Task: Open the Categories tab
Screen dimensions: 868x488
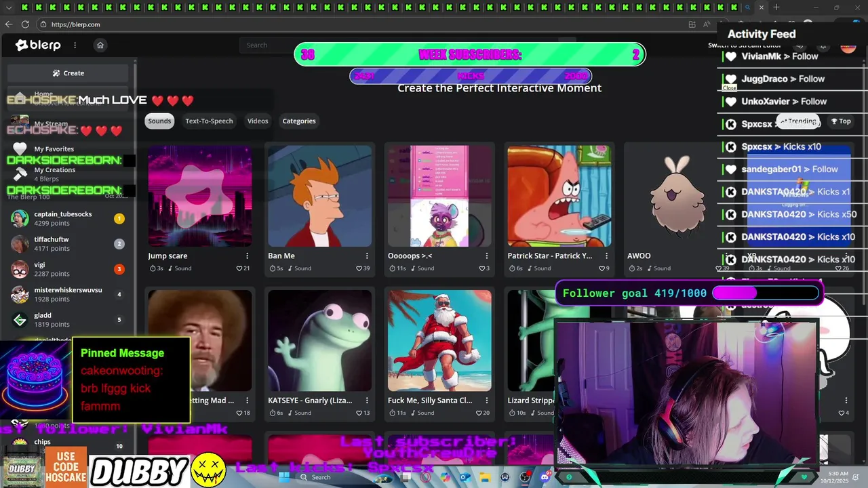Action: 299,121
